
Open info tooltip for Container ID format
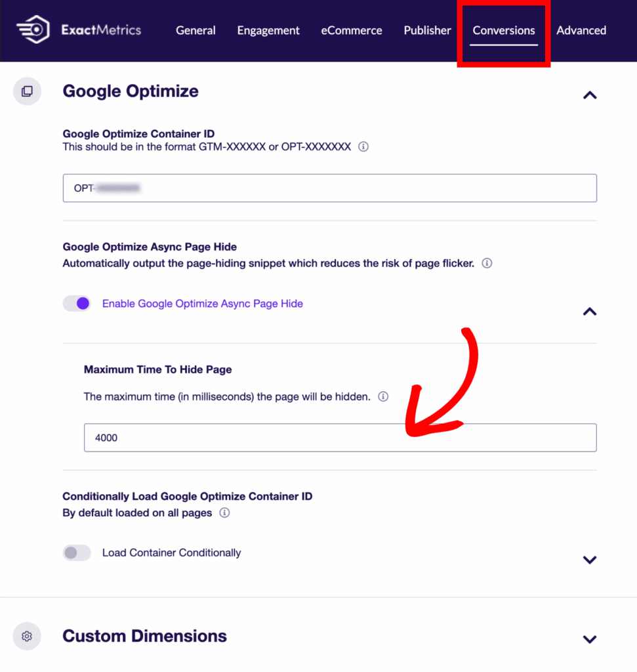(x=363, y=146)
